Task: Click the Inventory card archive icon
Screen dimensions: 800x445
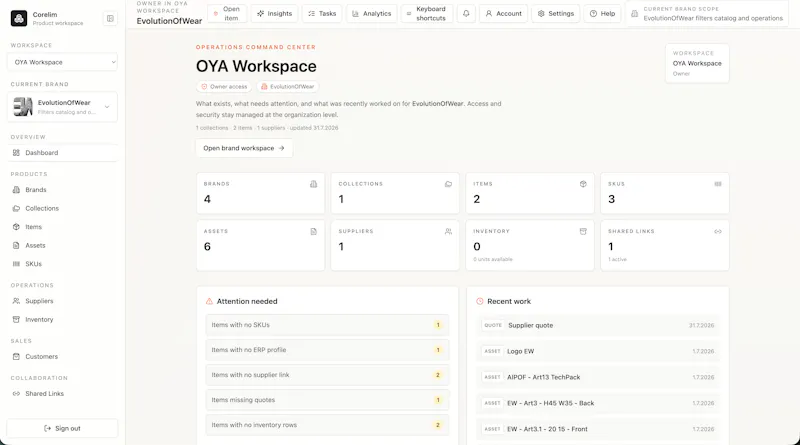Action: 583,231
